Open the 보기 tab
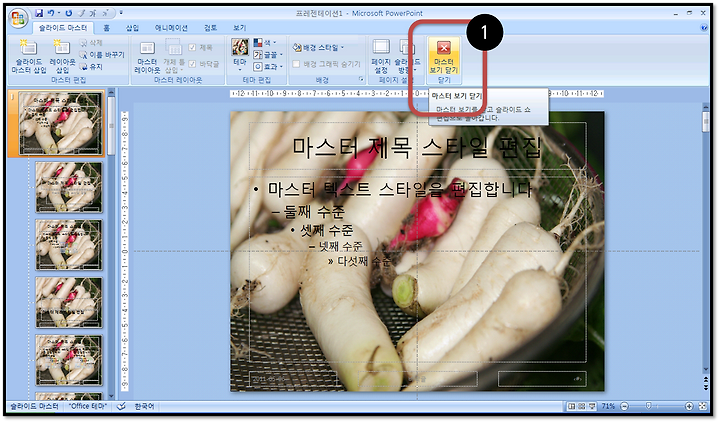The image size is (720, 423). [240, 28]
